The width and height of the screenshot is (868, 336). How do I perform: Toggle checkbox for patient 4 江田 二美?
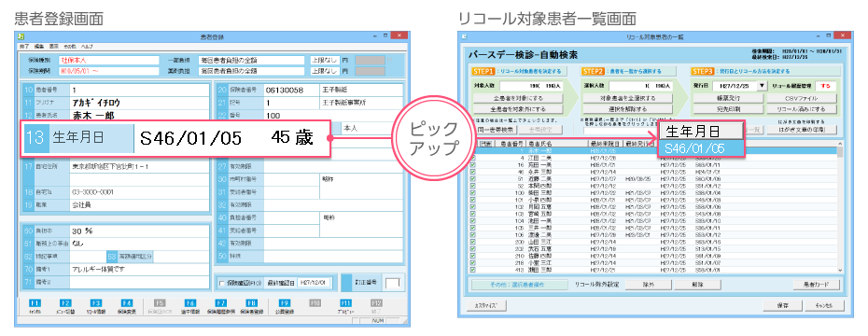tap(472, 159)
